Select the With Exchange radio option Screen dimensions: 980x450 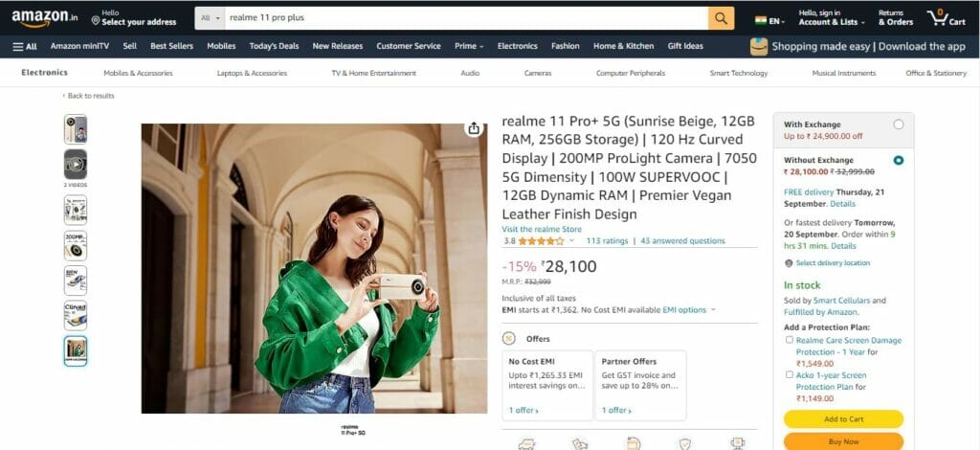click(898, 124)
